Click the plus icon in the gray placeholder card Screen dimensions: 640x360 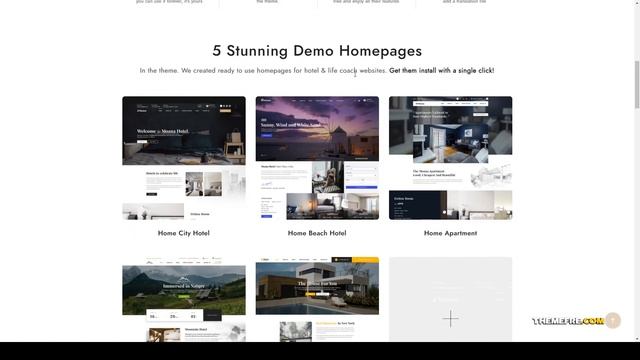click(x=450, y=318)
